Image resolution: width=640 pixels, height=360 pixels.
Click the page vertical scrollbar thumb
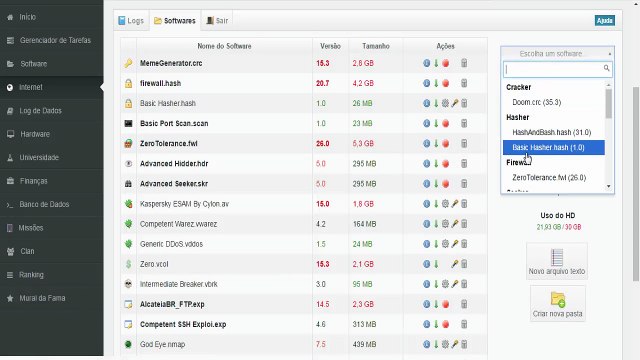pos(636,184)
